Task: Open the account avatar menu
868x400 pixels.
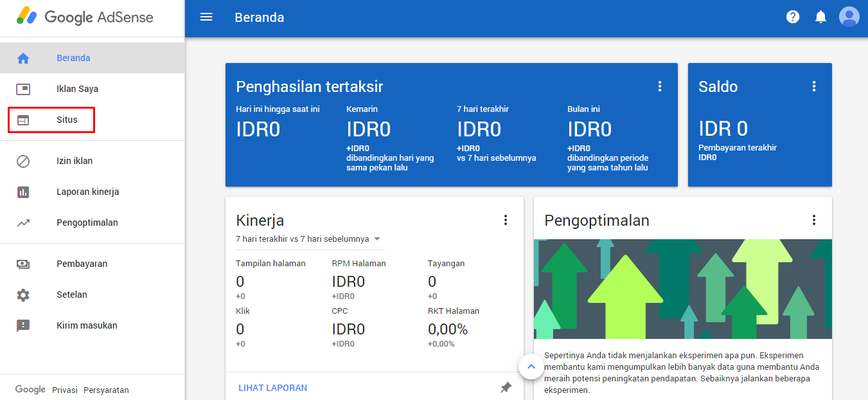Action: (x=849, y=17)
